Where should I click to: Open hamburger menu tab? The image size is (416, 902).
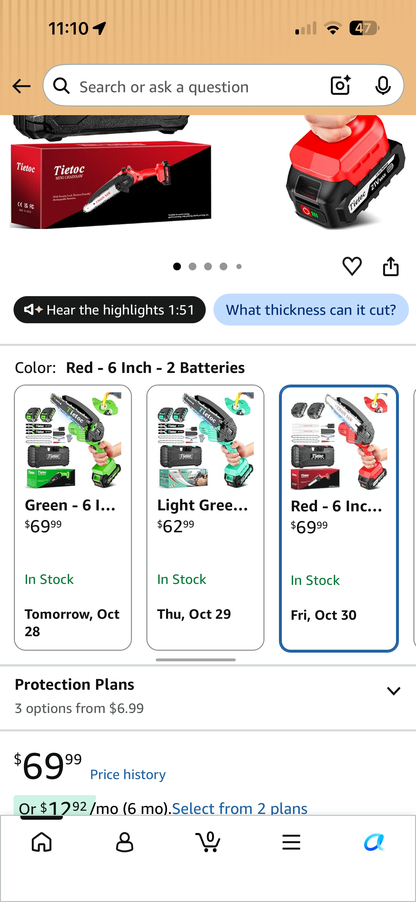[291, 843]
